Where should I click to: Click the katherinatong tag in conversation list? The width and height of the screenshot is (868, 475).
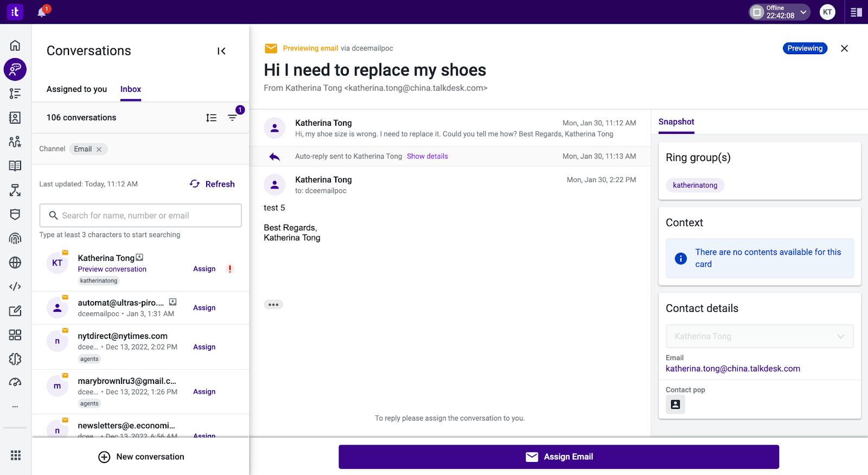pyautogui.click(x=99, y=281)
